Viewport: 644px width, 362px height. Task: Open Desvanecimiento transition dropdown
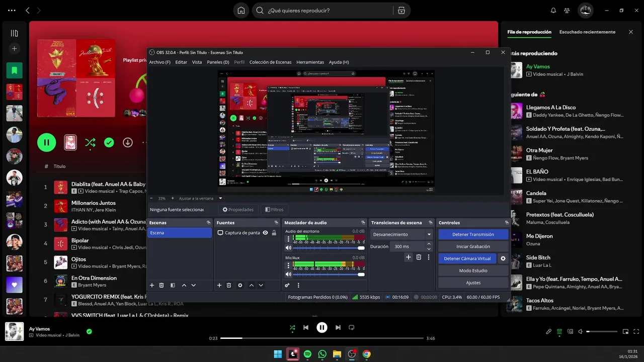tap(401, 234)
